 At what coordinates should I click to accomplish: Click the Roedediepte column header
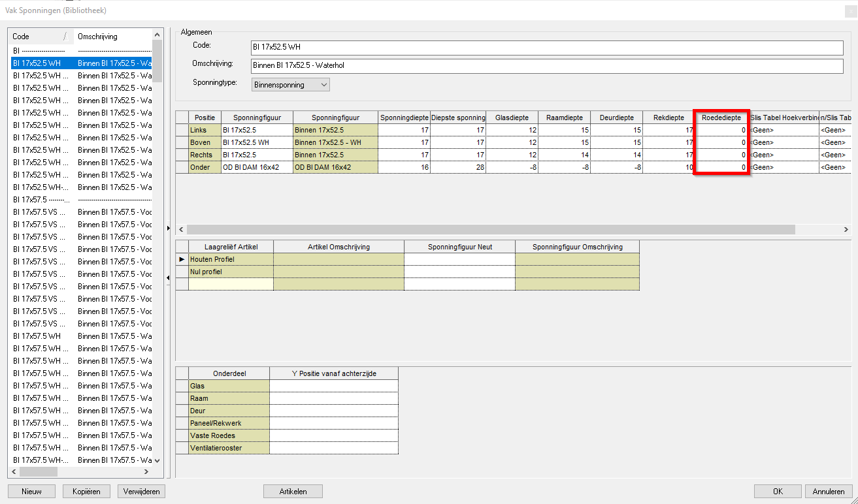pyautogui.click(x=721, y=118)
